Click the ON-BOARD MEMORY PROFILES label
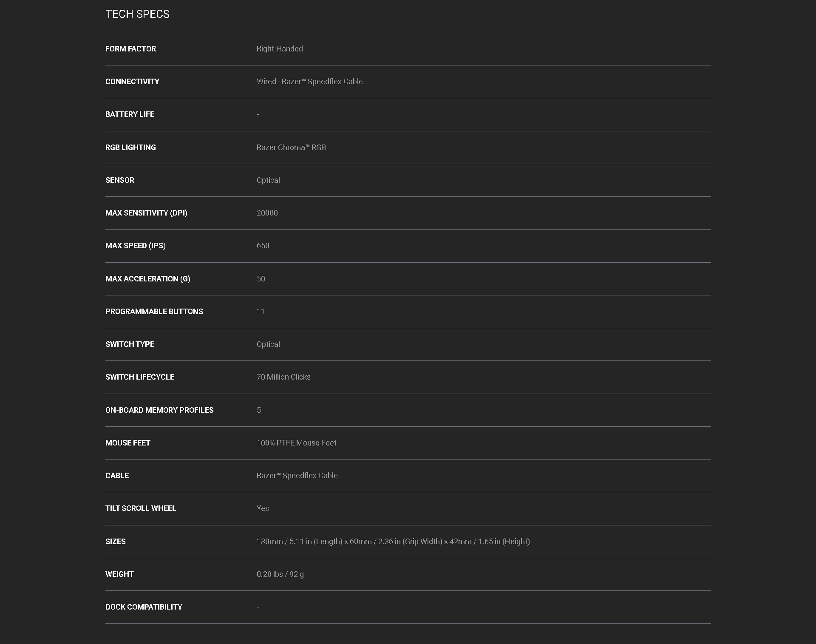Screen dimensions: 816x644 [159, 410]
